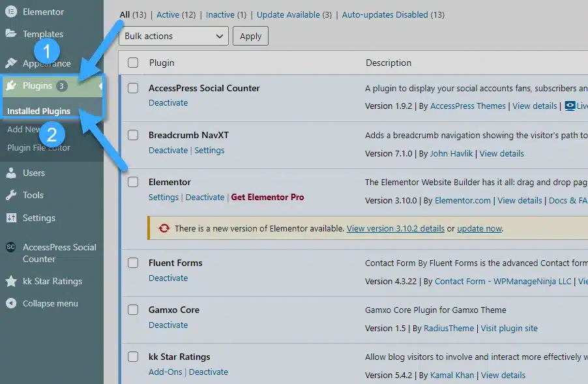Image resolution: width=588 pixels, height=384 pixels.
Task: Filter by Update Available plugins
Action: coord(288,14)
